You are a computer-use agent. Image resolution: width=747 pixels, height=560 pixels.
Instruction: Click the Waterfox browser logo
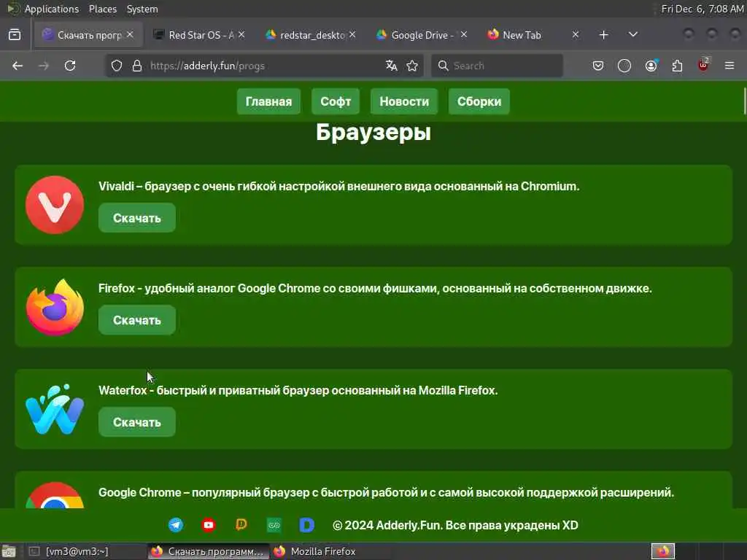tap(55, 410)
